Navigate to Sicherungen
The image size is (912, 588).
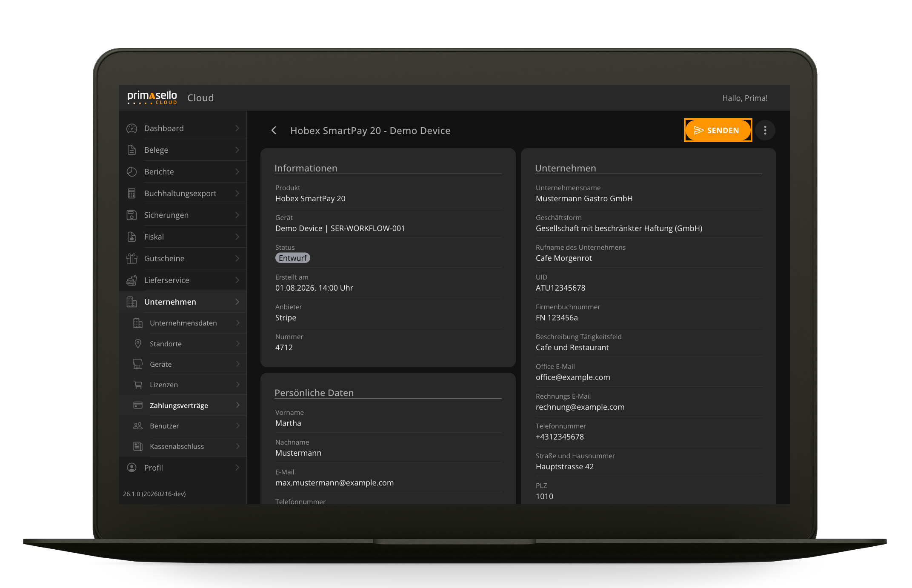click(x=183, y=215)
